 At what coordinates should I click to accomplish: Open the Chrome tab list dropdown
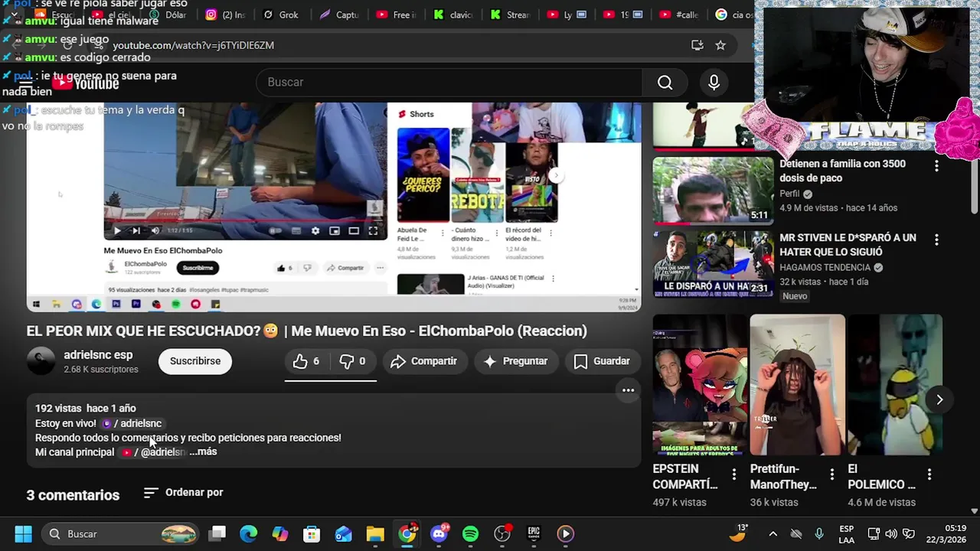(x=14, y=15)
